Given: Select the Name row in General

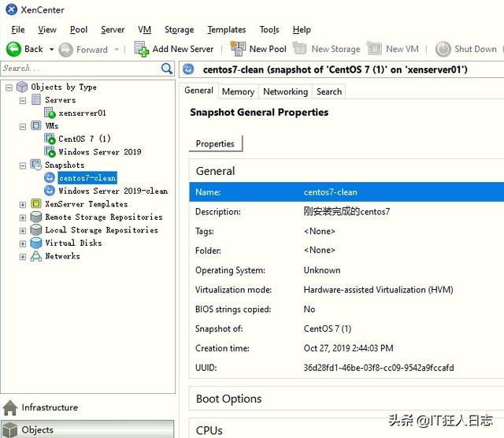Looking at the screenshot, I should point(346,192).
